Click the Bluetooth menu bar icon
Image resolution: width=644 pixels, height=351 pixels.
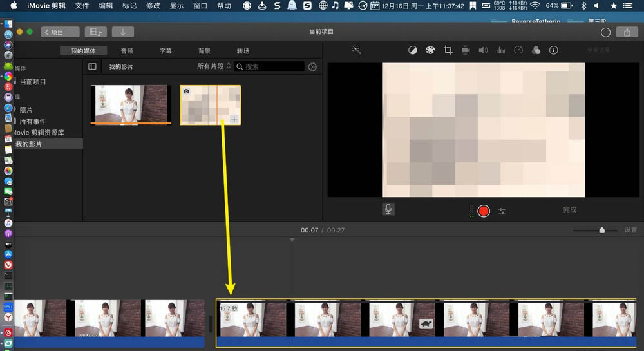point(584,6)
